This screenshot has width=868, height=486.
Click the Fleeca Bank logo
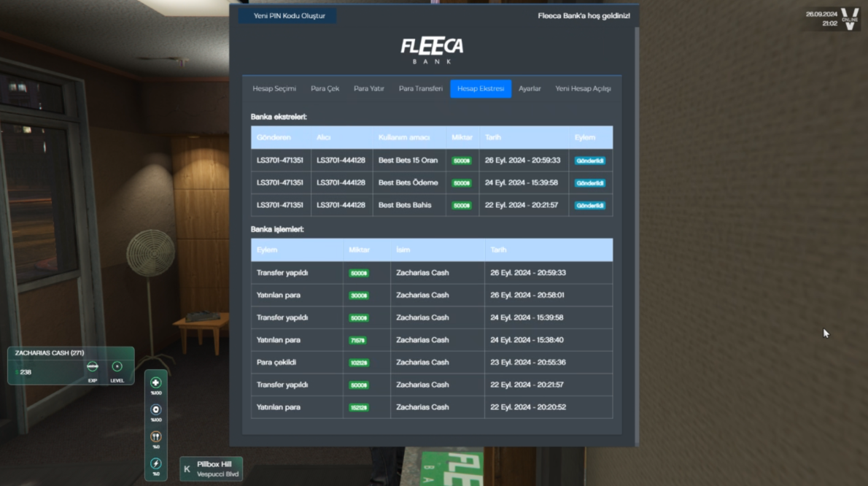(x=432, y=50)
